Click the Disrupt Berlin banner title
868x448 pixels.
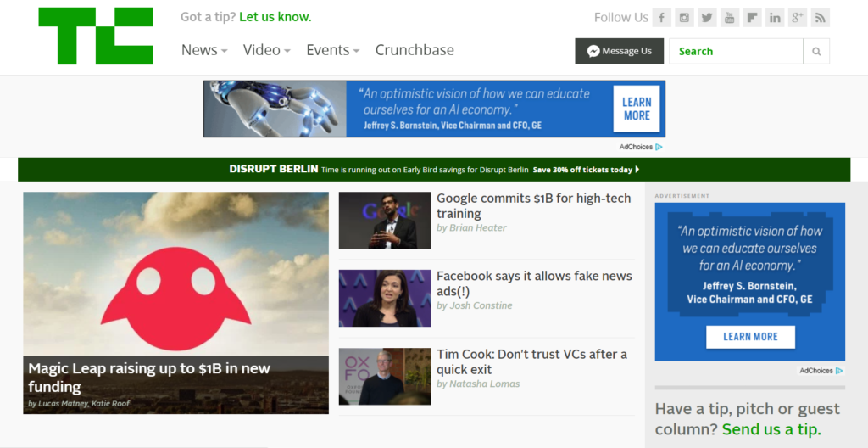274,169
